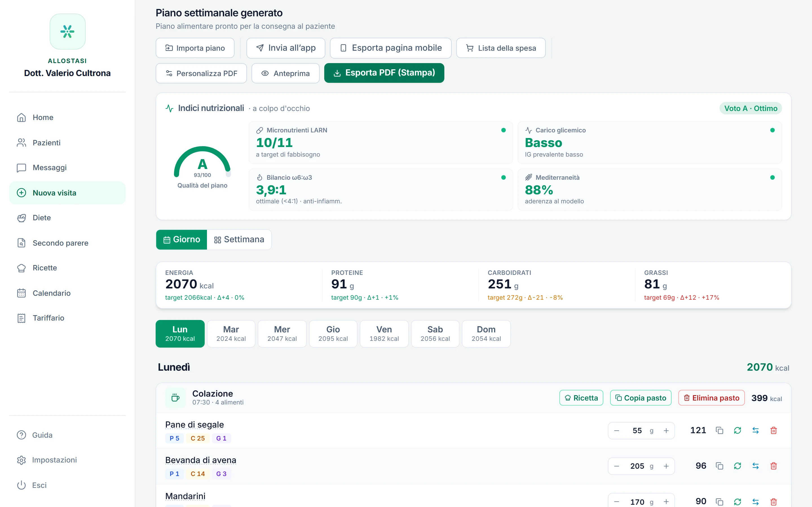
Task: Select the Giorno view toggle
Action: (x=182, y=239)
